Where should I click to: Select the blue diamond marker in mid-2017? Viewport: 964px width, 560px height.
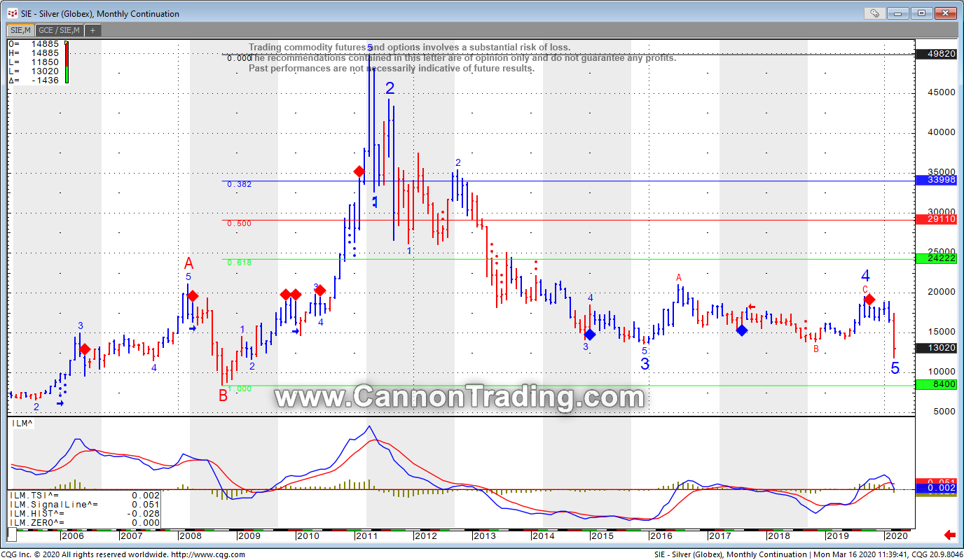(x=742, y=330)
